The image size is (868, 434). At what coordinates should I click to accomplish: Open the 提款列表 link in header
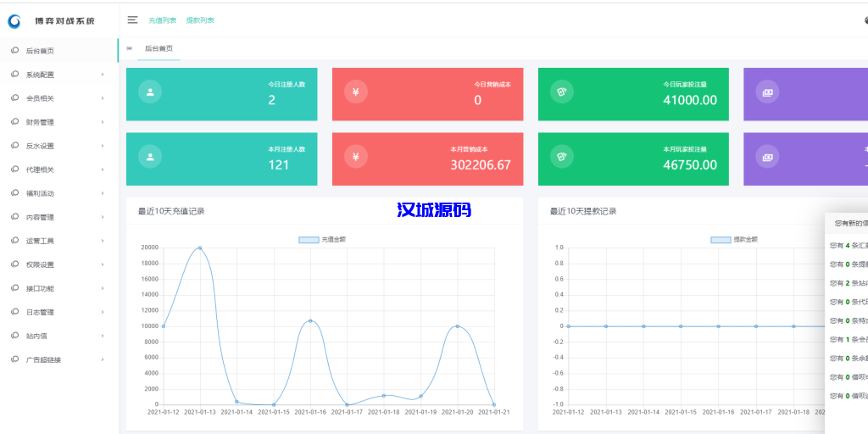(x=200, y=20)
